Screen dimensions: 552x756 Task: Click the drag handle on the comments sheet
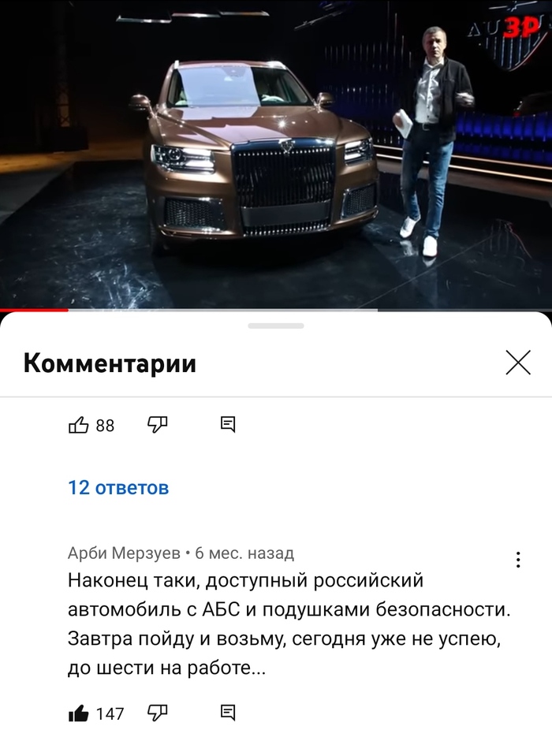click(276, 326)
